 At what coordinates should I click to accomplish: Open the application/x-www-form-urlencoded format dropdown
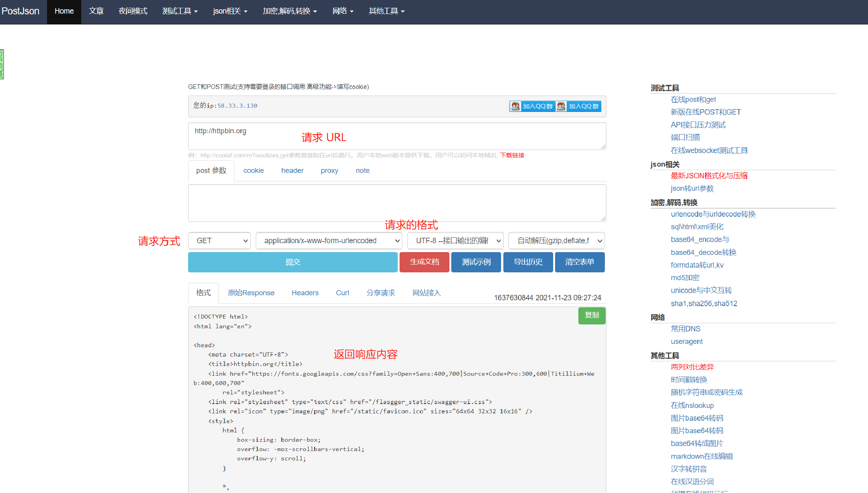click(329, 241)
